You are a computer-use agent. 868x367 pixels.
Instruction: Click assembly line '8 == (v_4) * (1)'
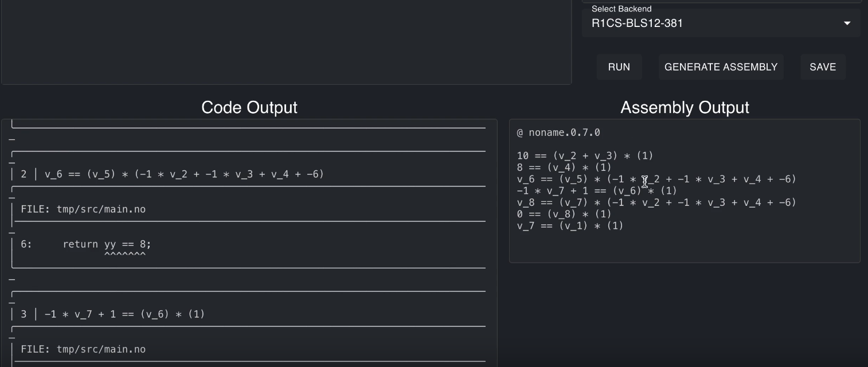click(x=564, y=167)
